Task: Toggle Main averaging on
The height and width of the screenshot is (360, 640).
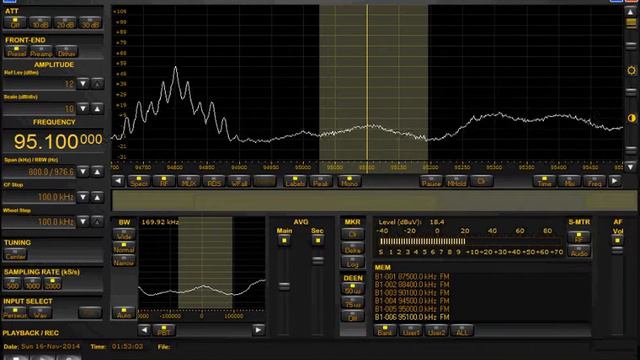Action: (284, 240)
